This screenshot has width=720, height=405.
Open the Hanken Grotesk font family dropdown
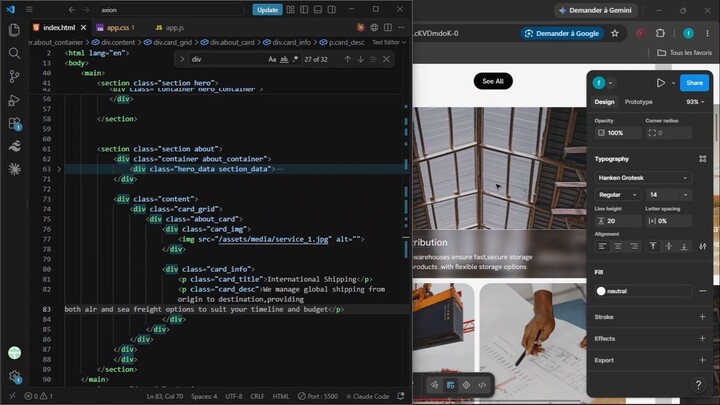643,178
